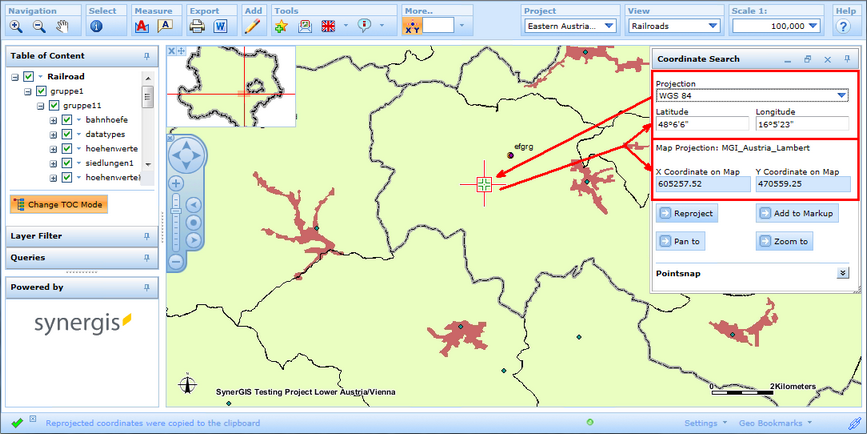Collapse the gruppe1 tree node
This screenshot has width=867, height=434.
tap(28, 92)
